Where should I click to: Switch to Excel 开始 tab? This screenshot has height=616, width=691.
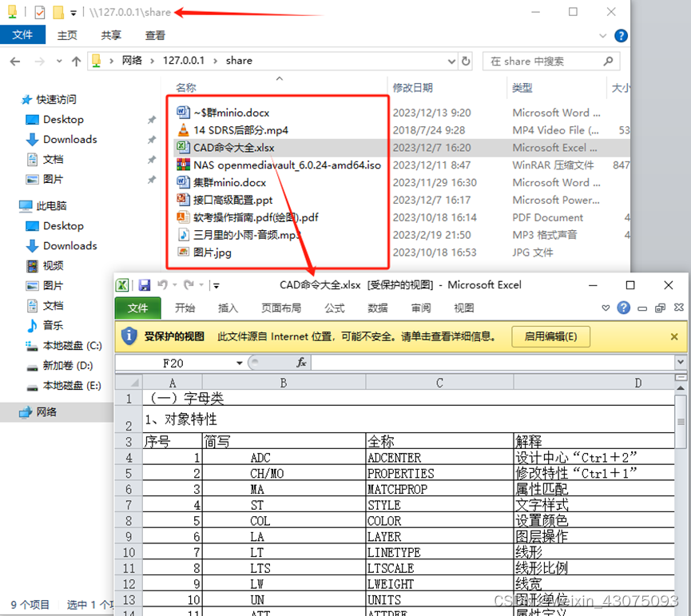pos(185,308)
